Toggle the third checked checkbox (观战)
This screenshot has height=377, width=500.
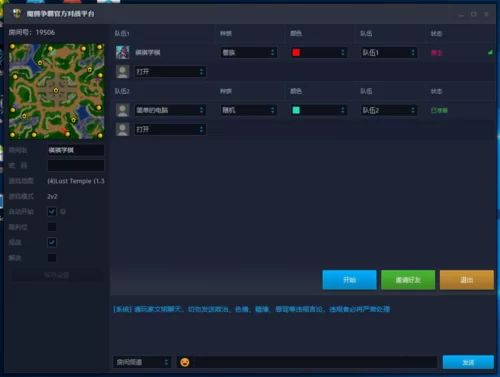(x=52, y=242)
